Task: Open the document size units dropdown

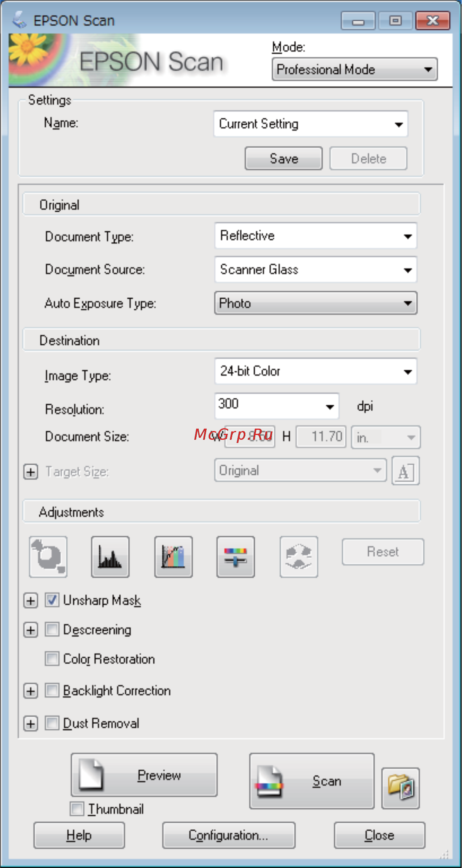Action: (385, 437)
